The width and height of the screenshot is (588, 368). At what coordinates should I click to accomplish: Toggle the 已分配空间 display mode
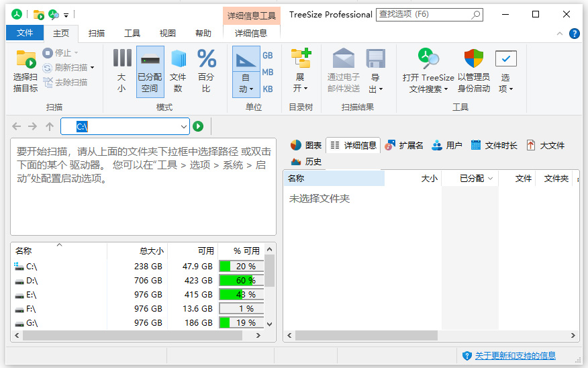click(x=150, y=71)
